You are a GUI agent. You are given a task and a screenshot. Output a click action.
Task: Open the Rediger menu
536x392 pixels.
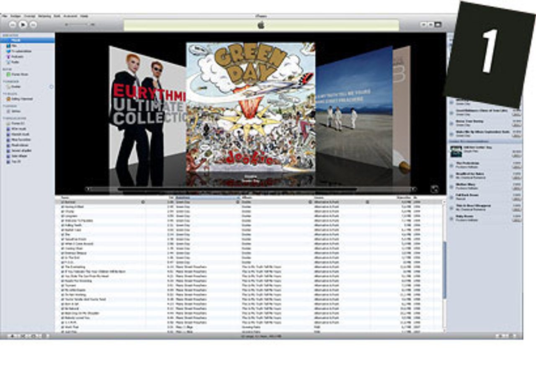[15, 16]
